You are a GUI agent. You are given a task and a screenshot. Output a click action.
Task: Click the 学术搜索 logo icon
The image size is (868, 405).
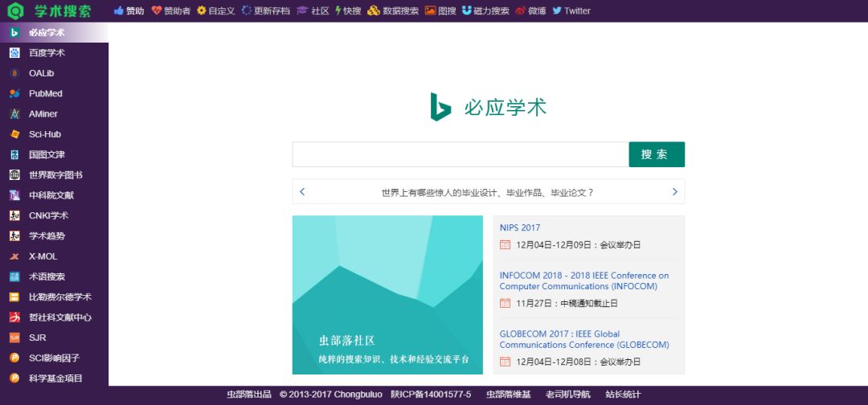[x=16, y=11]
